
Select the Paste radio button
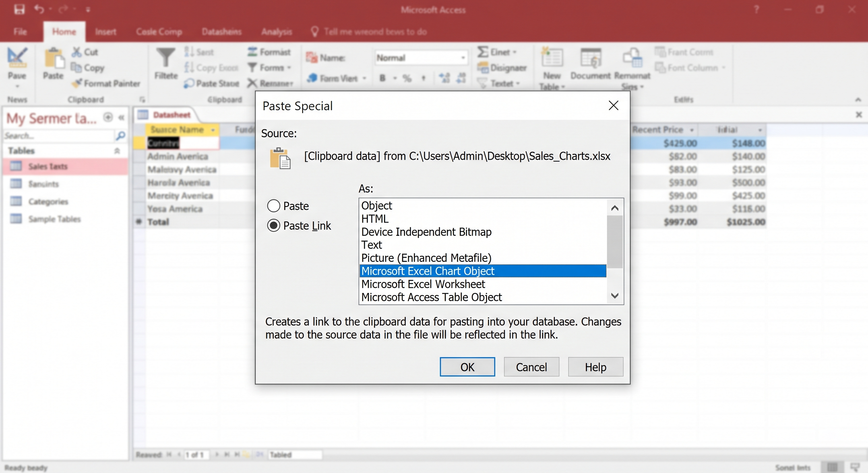pyautogui.click(x=274, y=206)
